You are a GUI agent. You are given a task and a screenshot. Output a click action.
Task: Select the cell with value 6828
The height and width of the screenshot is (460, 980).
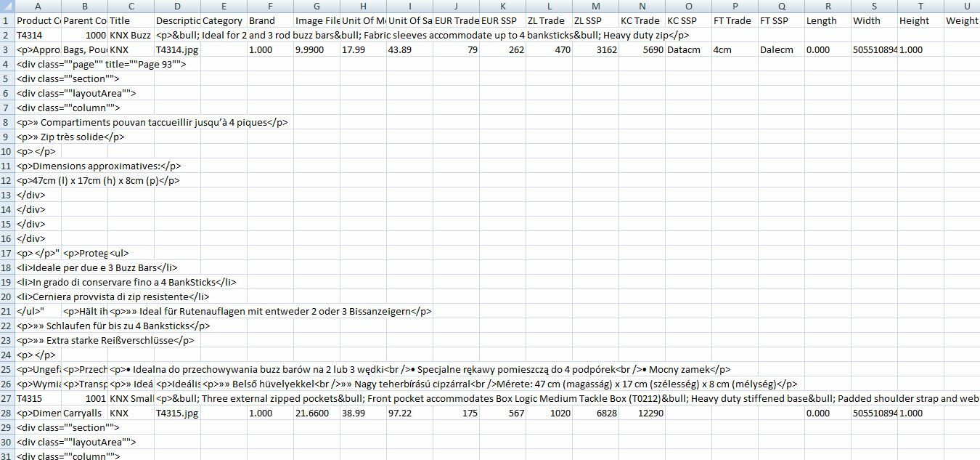595,413
